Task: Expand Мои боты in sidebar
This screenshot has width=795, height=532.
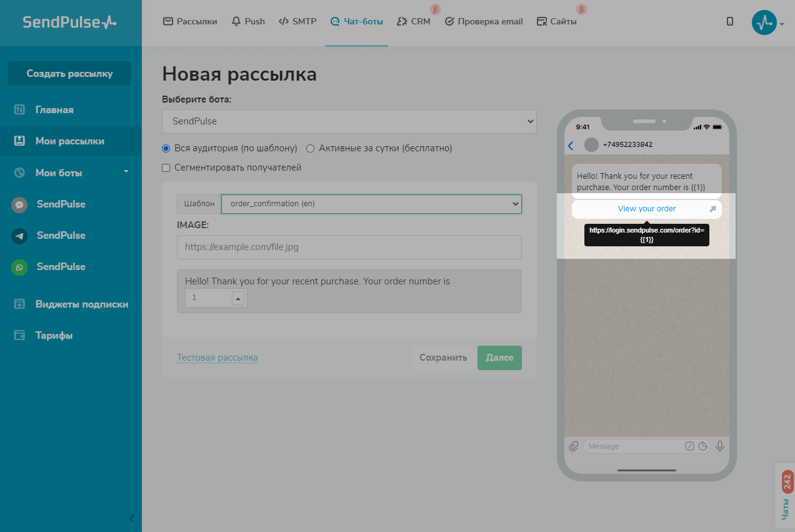Action: (71, 173)
